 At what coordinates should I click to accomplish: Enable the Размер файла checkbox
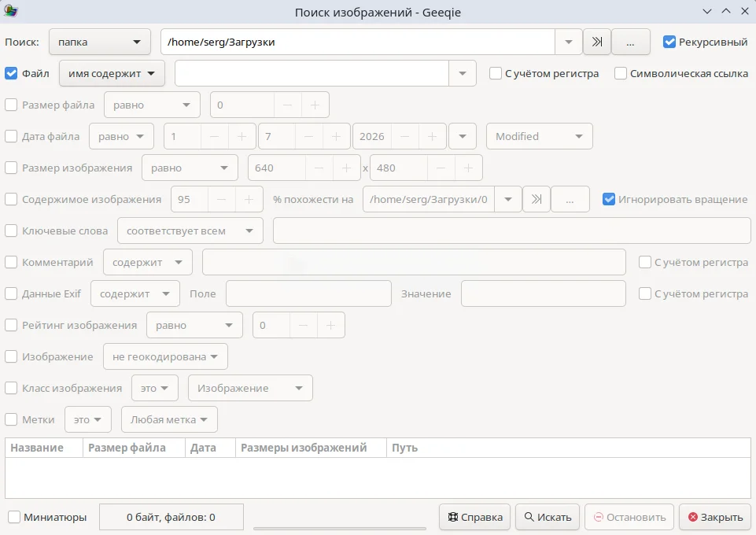tap(11, 105)
